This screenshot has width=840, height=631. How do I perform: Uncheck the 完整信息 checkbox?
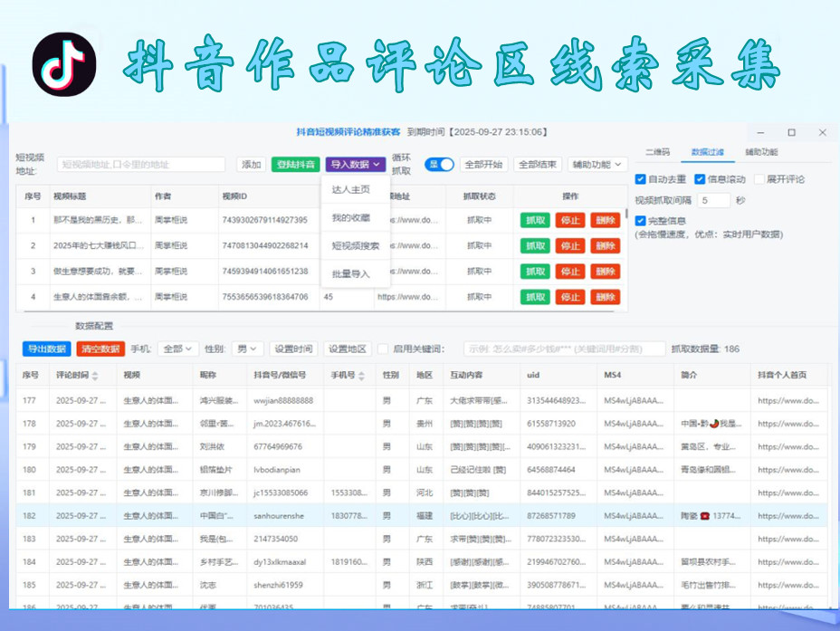tap(640, 221)
